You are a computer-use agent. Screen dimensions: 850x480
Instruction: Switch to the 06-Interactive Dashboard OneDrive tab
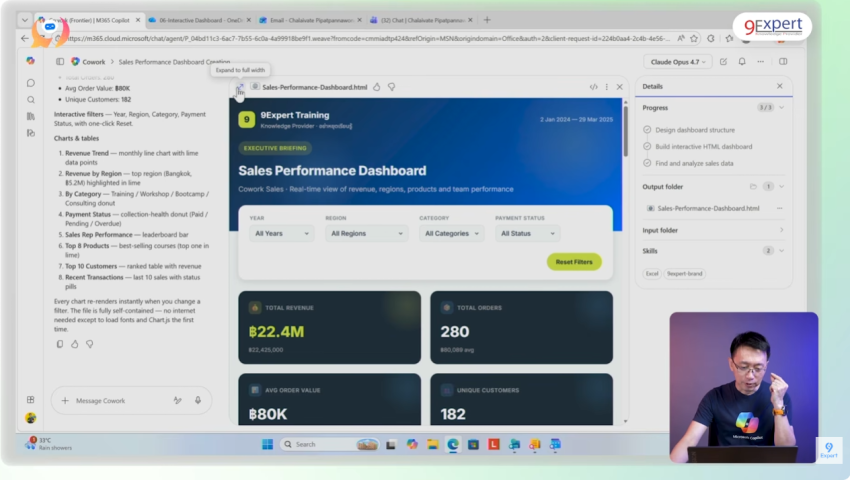click(199, 20)
